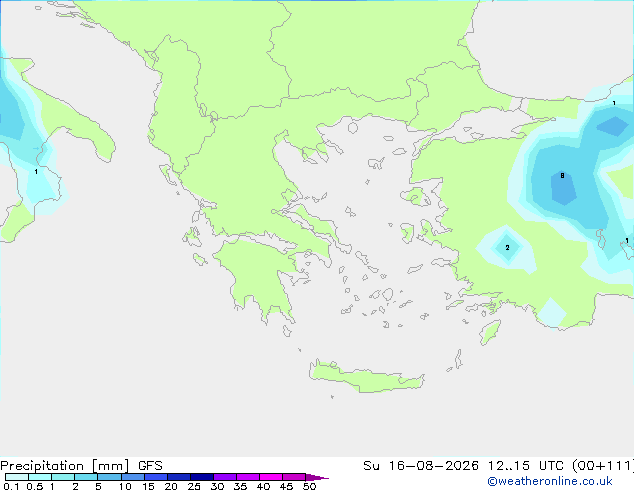Click the '35' legend tick label
The image size is (634, 490).
pyautogui.click(x=240, y=486)
